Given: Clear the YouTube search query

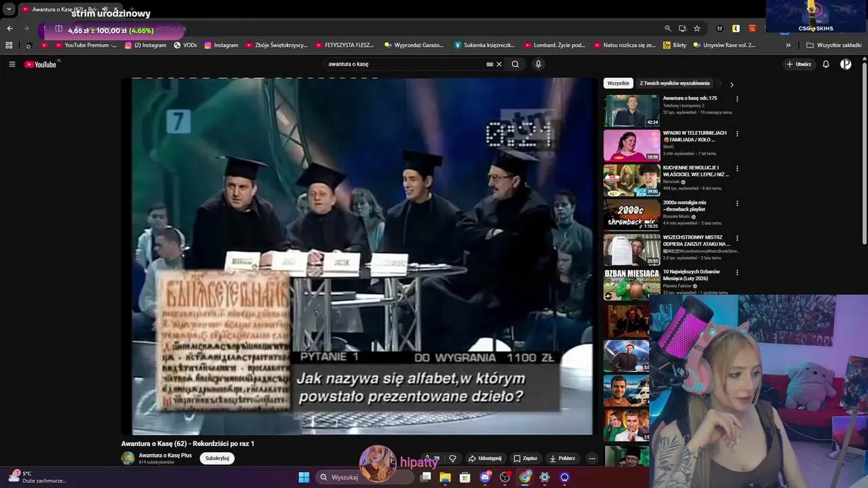Looking at the screenshot, I should click(499, 64).
